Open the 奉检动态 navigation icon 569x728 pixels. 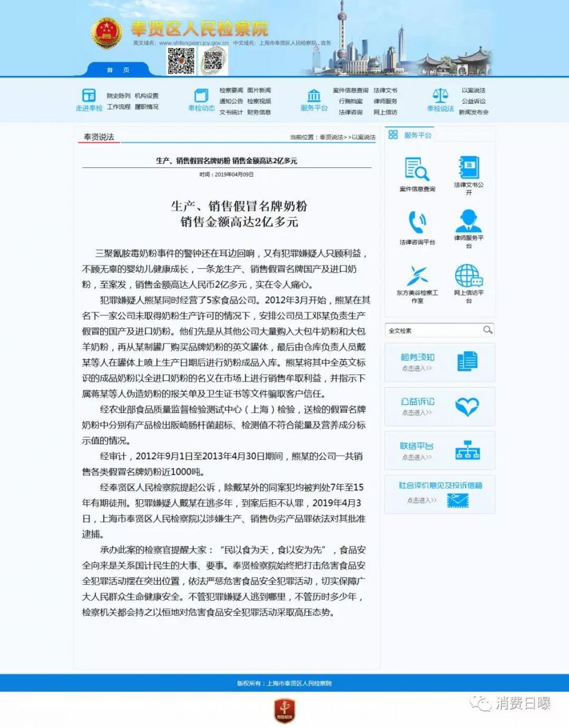(x=201, y=96)
